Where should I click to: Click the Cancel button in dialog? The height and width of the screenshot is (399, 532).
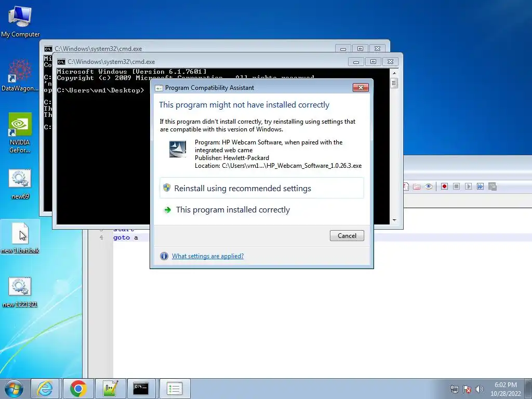pos(347,236)
